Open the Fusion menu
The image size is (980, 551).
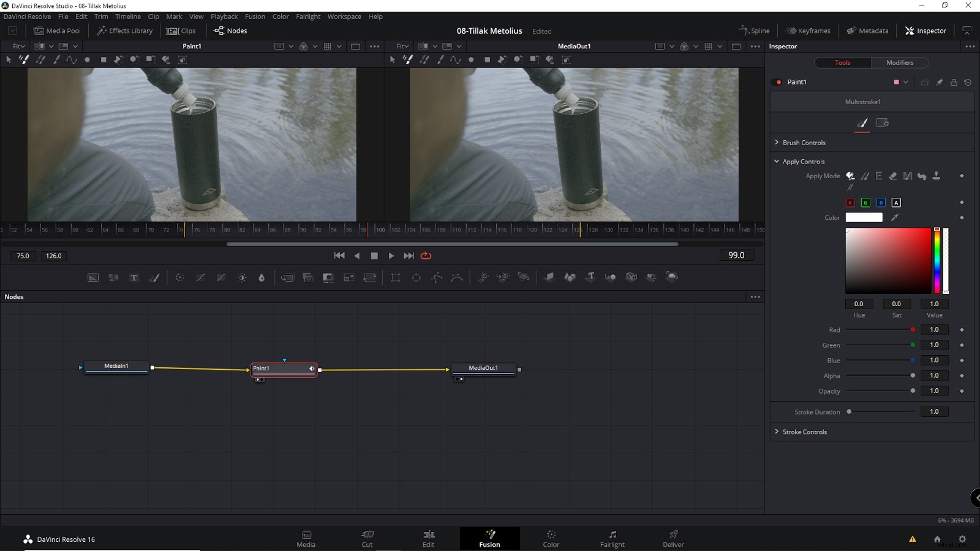(255, 17)
